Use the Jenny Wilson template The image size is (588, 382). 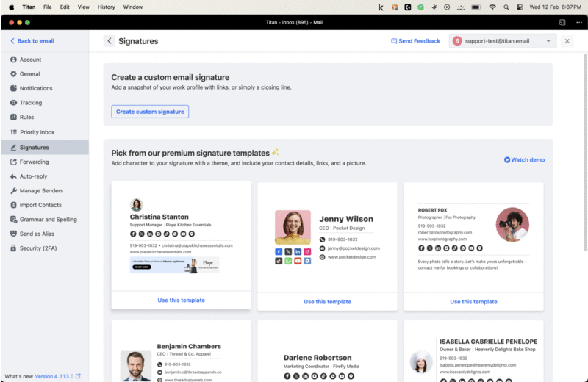[x=327, y=301]
